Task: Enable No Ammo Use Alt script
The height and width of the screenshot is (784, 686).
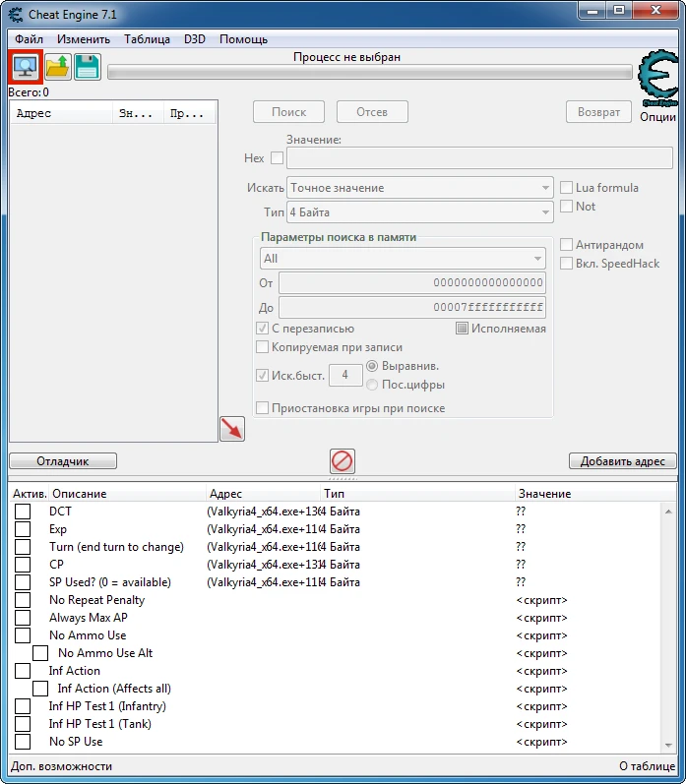Action: pyautogui.click(x=40, y=653)
